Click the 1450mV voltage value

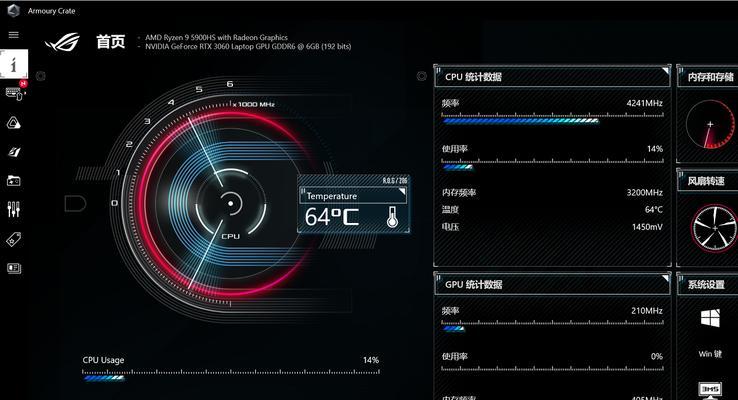click(x=647, y=227)
